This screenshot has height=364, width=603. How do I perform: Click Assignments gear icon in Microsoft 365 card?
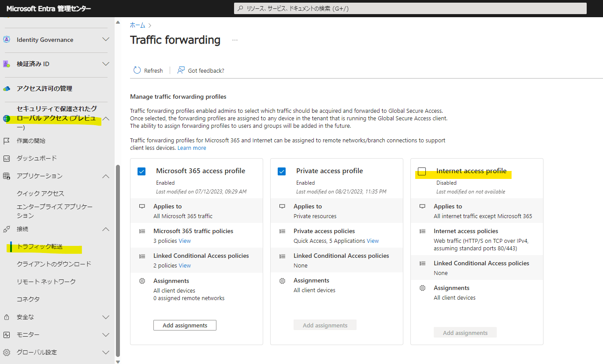click(142, 281)
